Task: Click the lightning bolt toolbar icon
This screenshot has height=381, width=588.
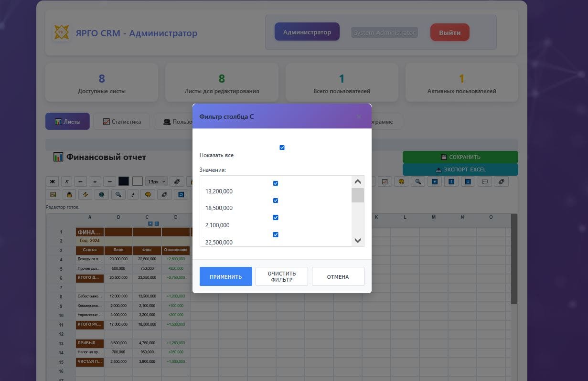Action: [x=86, y=194]
